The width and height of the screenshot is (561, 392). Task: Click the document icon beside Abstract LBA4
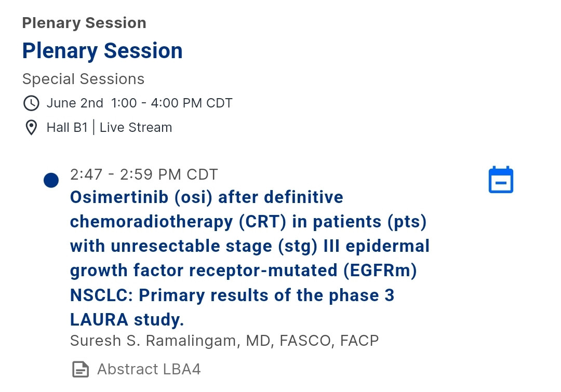click(x=80, y=369)
